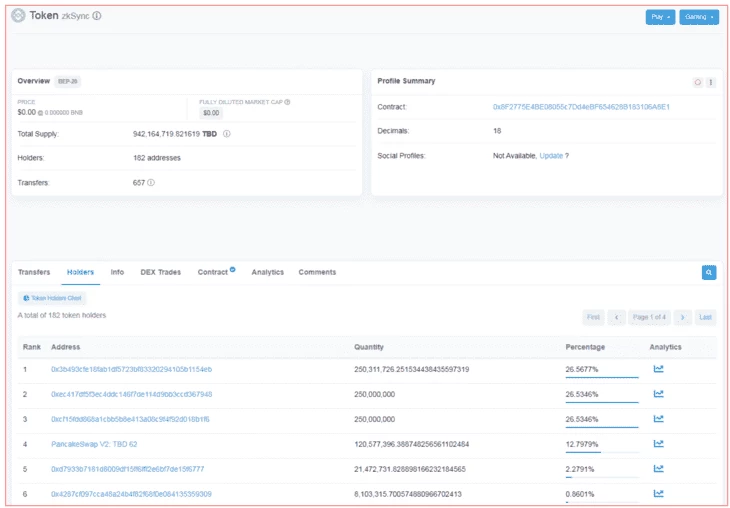Viewport: 730px width, 508px height.
Task: Open the Comments tab
Action: click(x=317, y=272)
